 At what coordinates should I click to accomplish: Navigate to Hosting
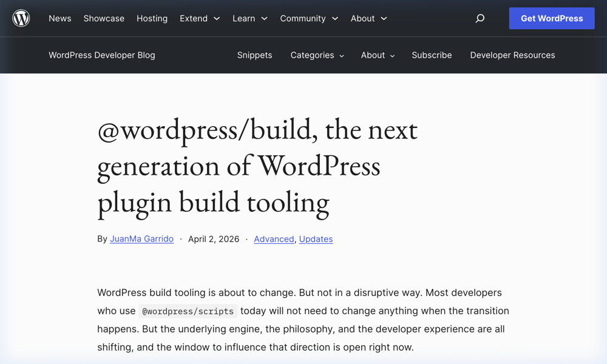152,19
